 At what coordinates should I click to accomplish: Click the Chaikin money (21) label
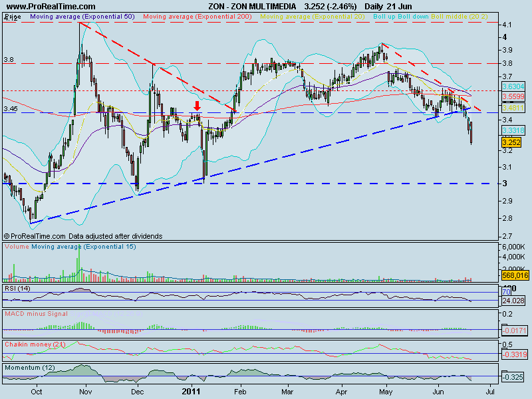pos(35,344)
